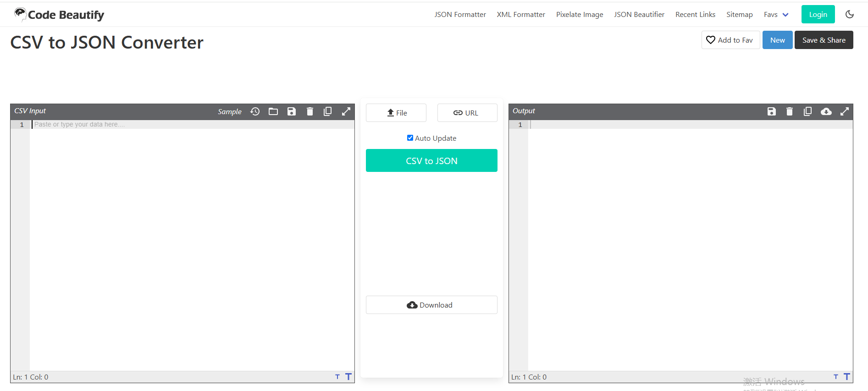This screenshot has width=868, height=391.
Task: Decrease font size in Output panel
Action: click(836, 377)
